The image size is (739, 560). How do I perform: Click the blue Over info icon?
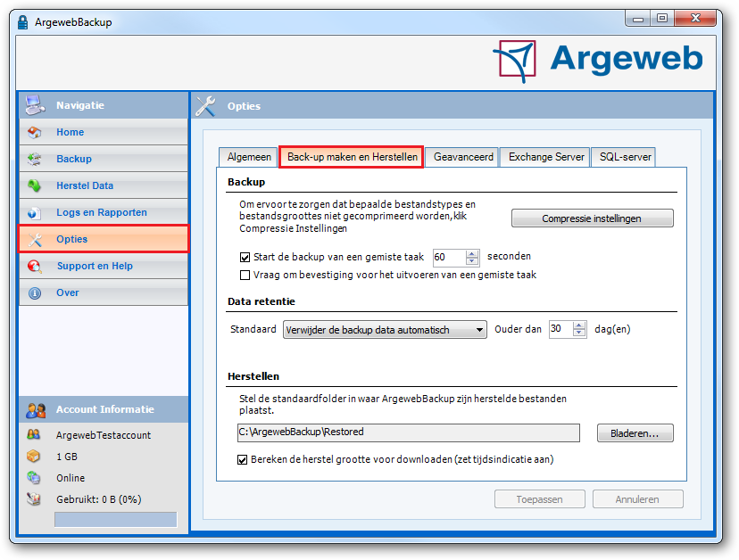(35, 293)
